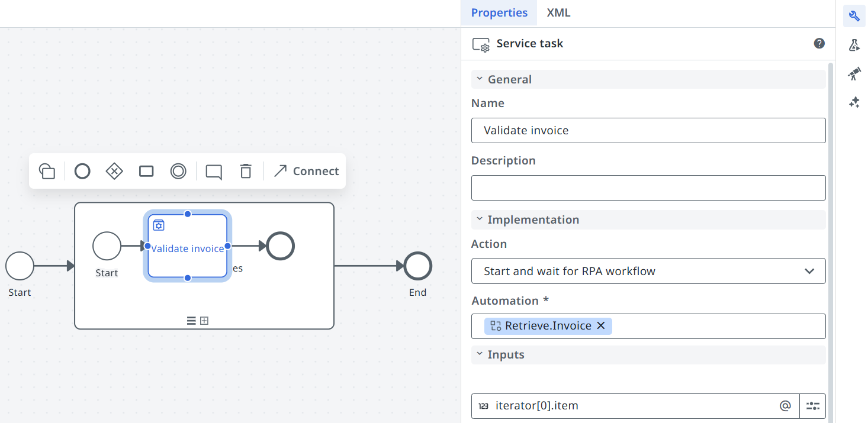
Task: Click the Service task gear icon in header
Action: (x=481, y=44)
